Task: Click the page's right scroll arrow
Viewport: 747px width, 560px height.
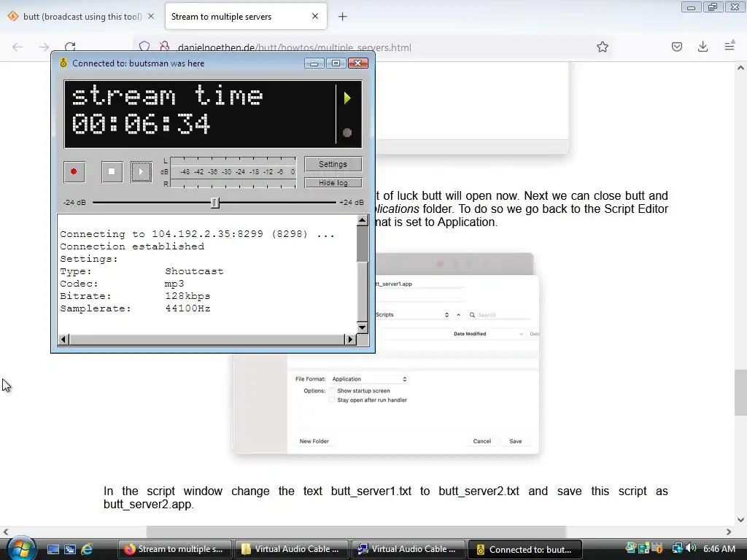Action: [729, 532]
